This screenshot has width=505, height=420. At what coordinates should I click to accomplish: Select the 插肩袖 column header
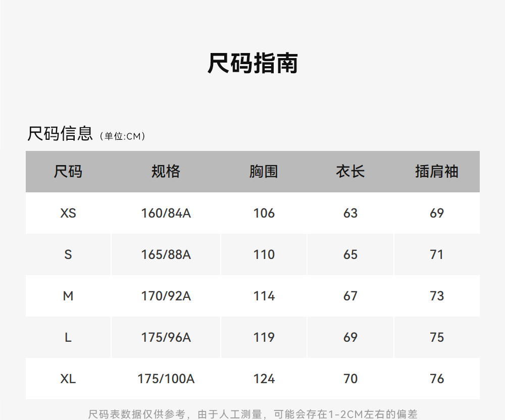tap(437, 171)
